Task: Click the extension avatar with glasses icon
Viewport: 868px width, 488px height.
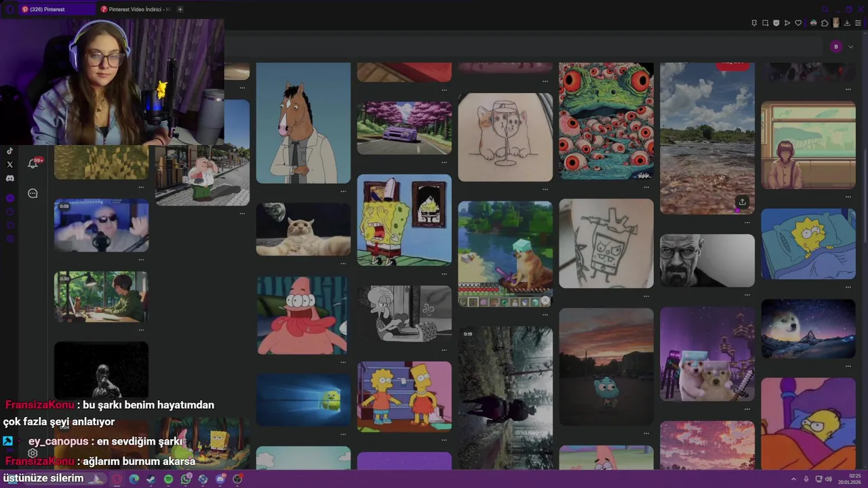Action: point(814,23)
